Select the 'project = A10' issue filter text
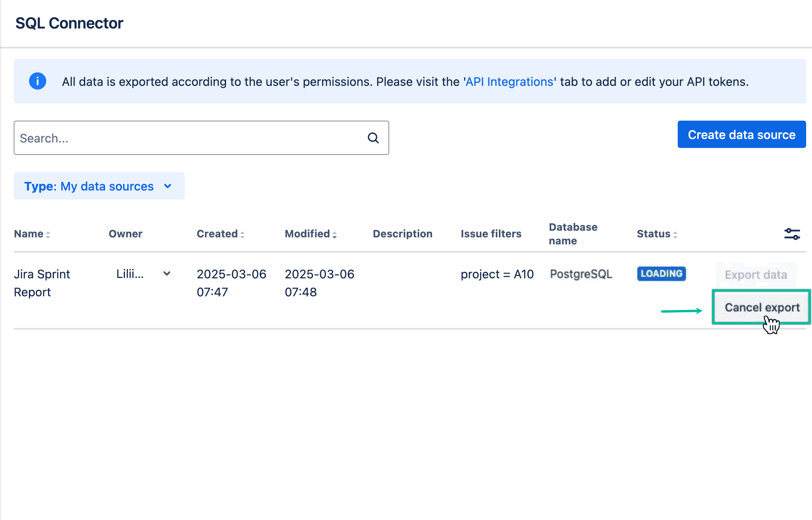The image size is (812, 520). (497, 274)
